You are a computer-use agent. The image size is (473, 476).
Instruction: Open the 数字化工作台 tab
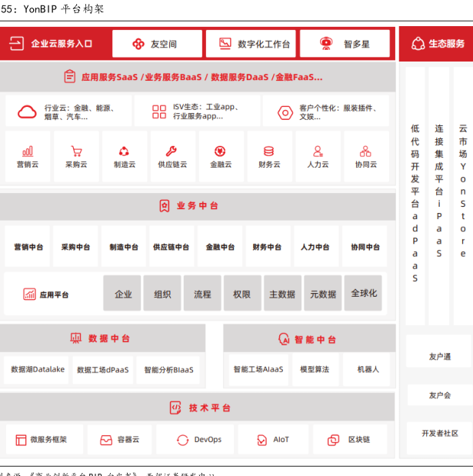click(251, 44)
